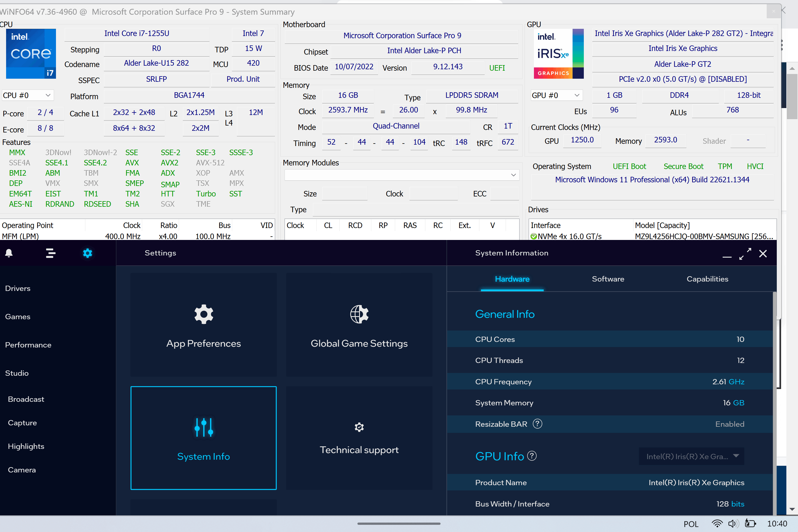This screenshot has width=798, height=532.
Task: Click the NVMe 4x 16.0 GT/s drive row
Action: pyautogui.click(x=653, y=236)
